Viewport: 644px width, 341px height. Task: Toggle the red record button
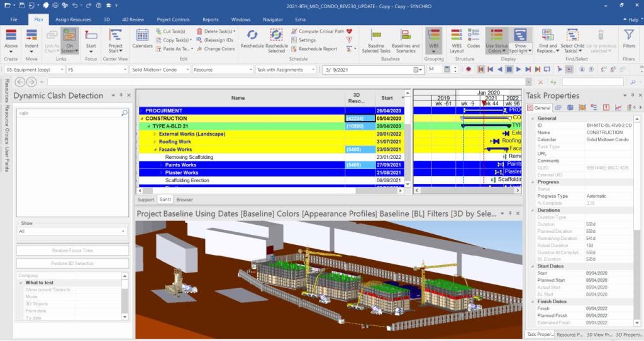tap(468, 69)
